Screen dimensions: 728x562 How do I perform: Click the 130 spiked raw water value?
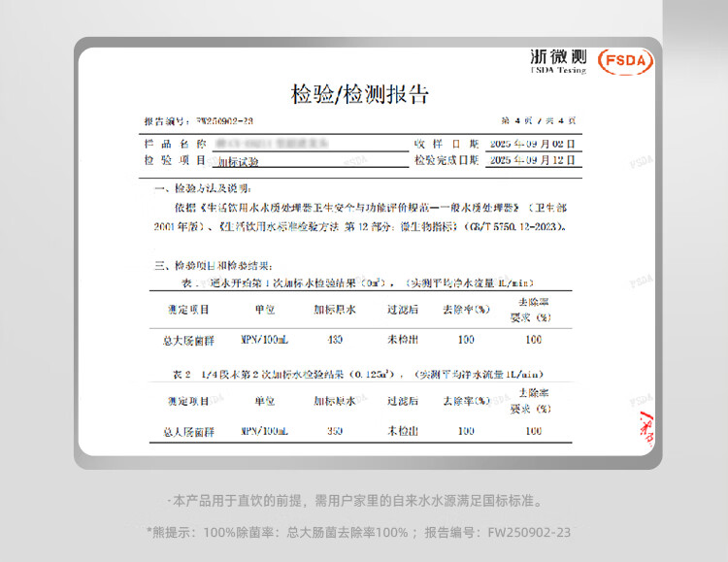[x=336, y=340]
